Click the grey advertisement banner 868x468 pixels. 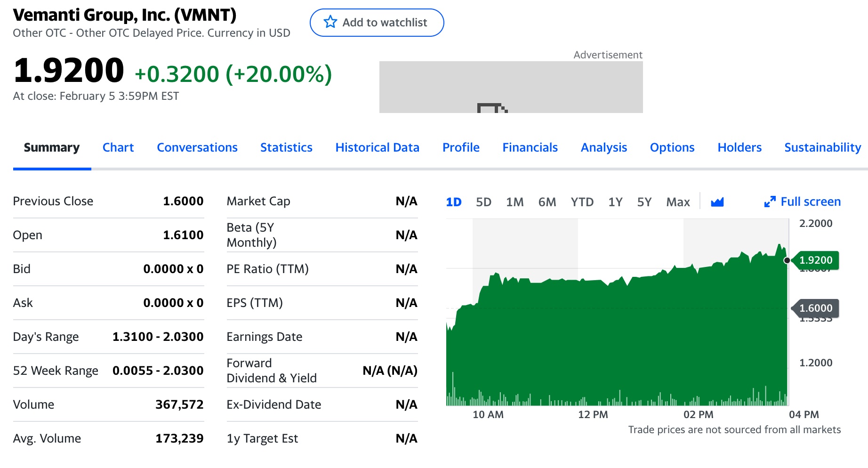(511, 87)
